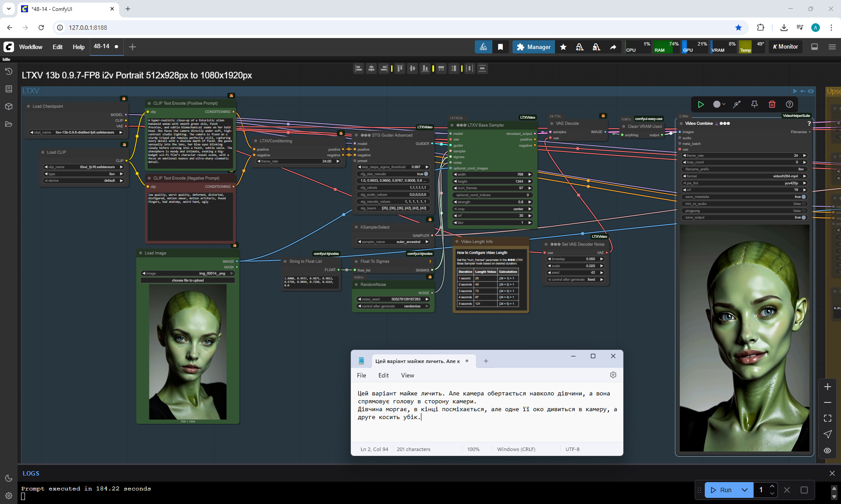
Task: Toggle pingpong option in Video Combine
Action: coord(803,211)
